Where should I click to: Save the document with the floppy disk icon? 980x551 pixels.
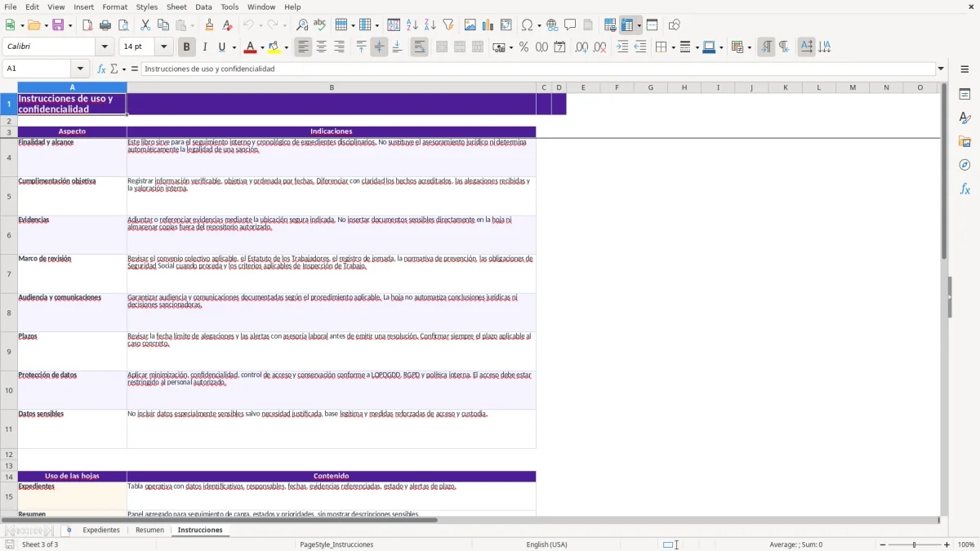(58, 25)
